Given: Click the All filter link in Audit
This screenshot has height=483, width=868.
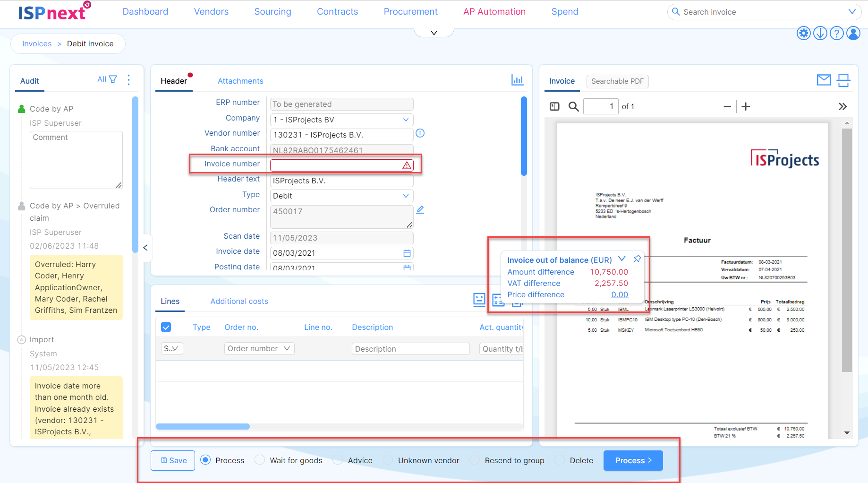Looking at the screenshot, I should 102,79.
